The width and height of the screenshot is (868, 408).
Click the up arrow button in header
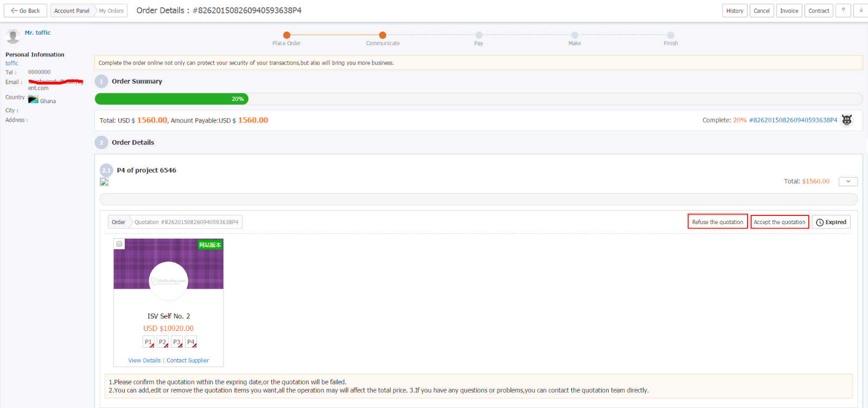843,11
